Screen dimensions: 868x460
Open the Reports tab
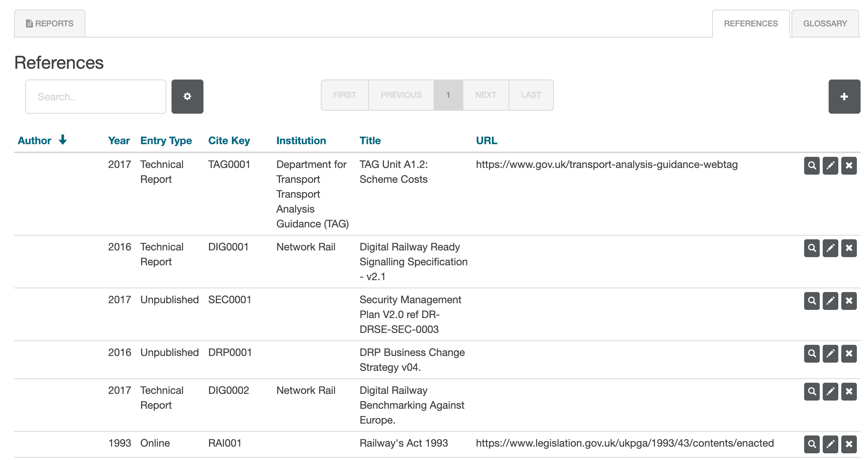tap(50, 24)
